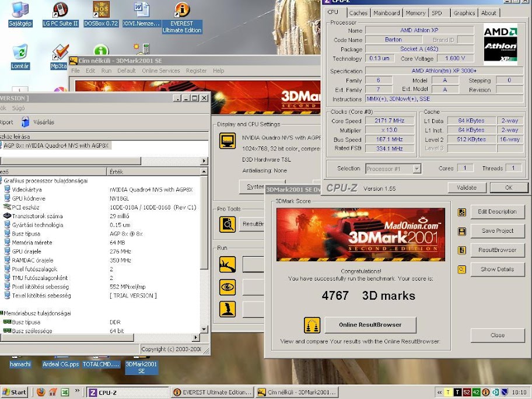Select the Memória mérete row
The width and height of the screenshot is (532, 399).
tap(100, 243)
